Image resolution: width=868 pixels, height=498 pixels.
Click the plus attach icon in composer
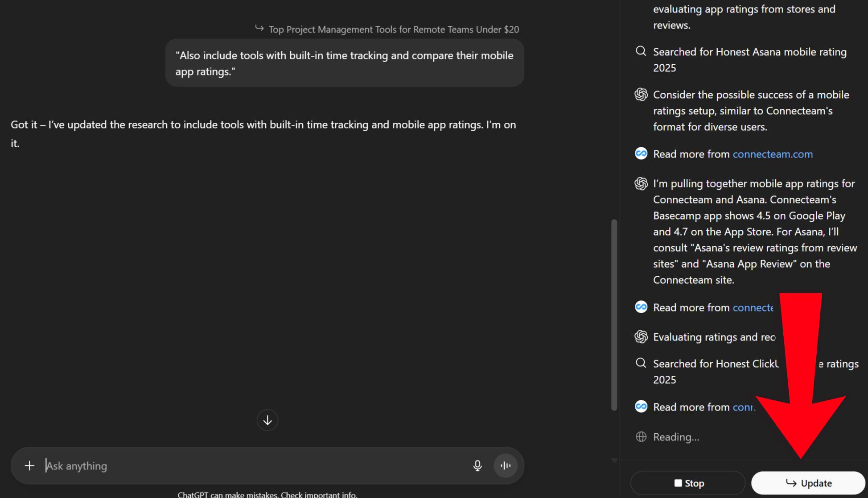pyautogui.click(x=29, y=466)
